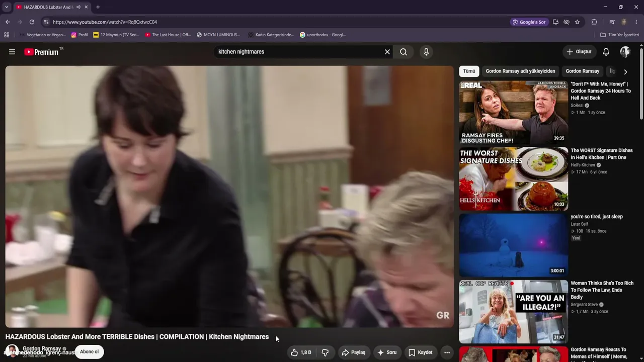The width and height of the screenshot is (644, 362).
Task: Open the account avatar menu
Action: 625,52
